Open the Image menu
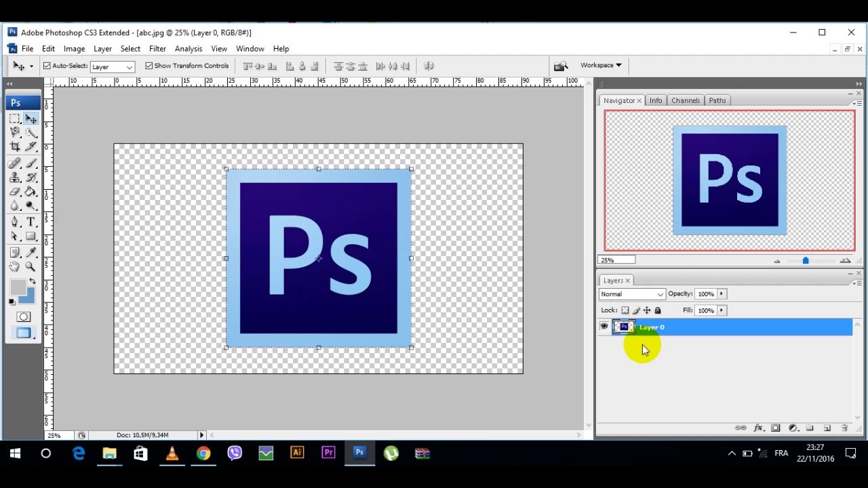The height and width of the screenshot is (488, 868). pyautogui.click(x=74, y=49)
